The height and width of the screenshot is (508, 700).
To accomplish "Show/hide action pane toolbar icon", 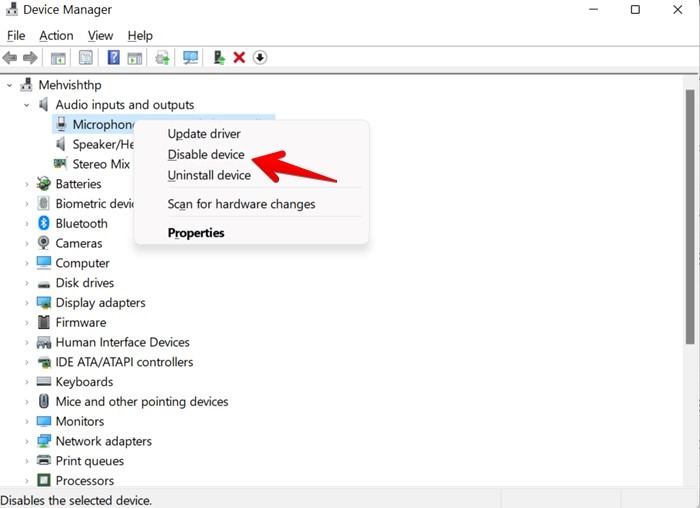I will (x=134, y=58).
